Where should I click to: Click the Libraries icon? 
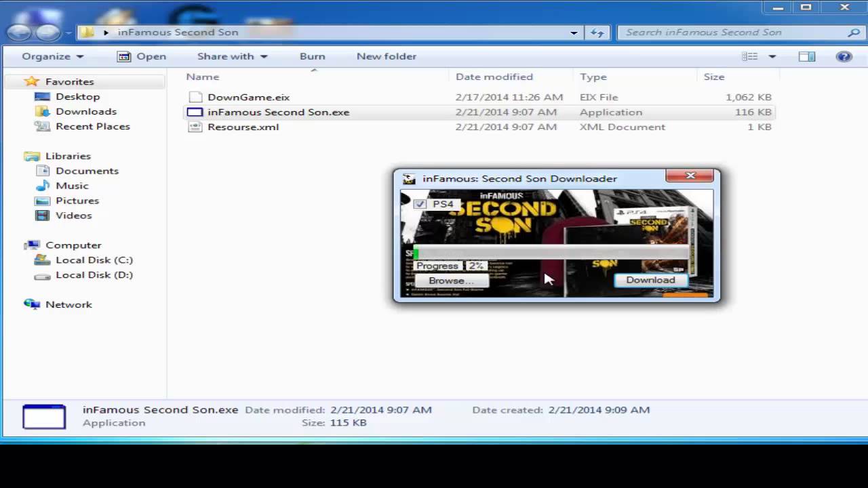click(31, 156)
